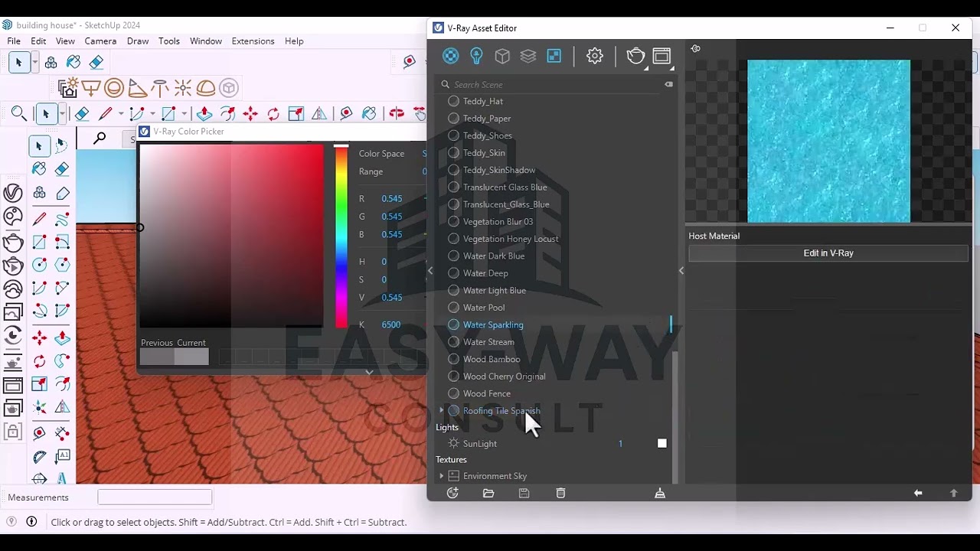Click the vertical hue strip
980x551 pixels.
pyautogui.click(x=341, y=236)
